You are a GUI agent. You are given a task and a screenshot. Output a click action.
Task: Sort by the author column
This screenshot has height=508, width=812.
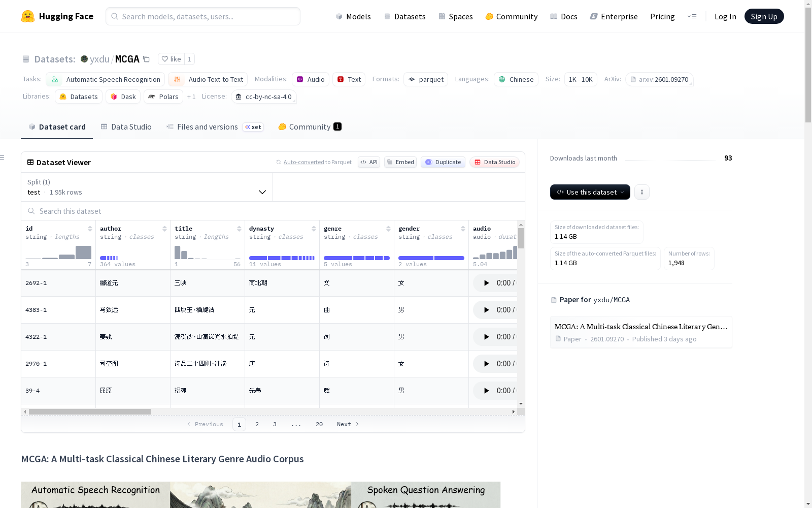(x=164, y=229)
